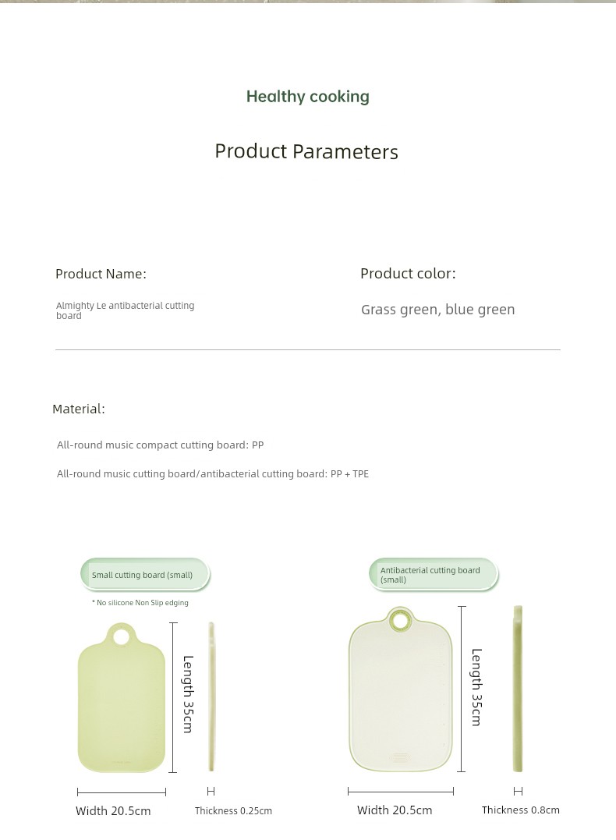Click the 'Product Name:' label
This screenshot has height=840, width=616.
click(x=101, y=274)
